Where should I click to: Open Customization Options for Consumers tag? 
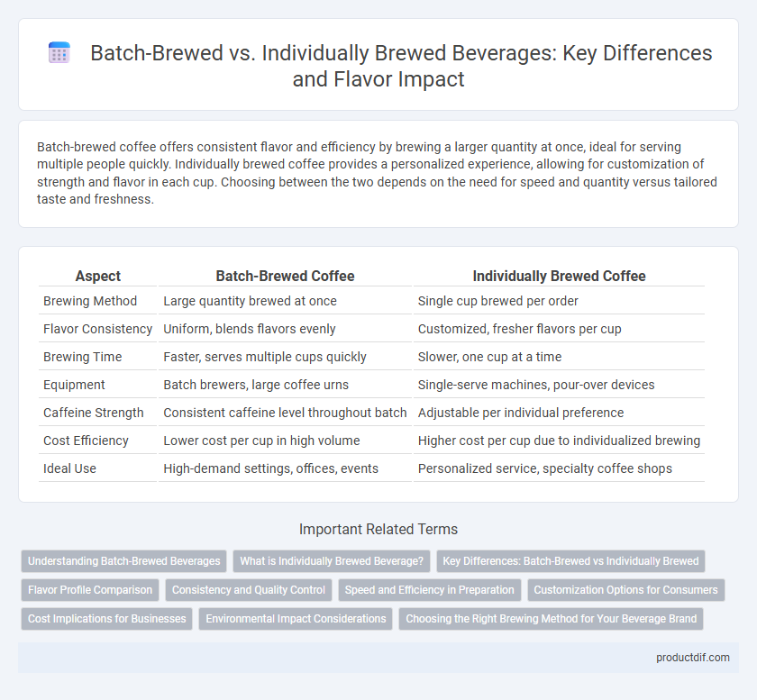pyautogui.click(x=626, y=590)
